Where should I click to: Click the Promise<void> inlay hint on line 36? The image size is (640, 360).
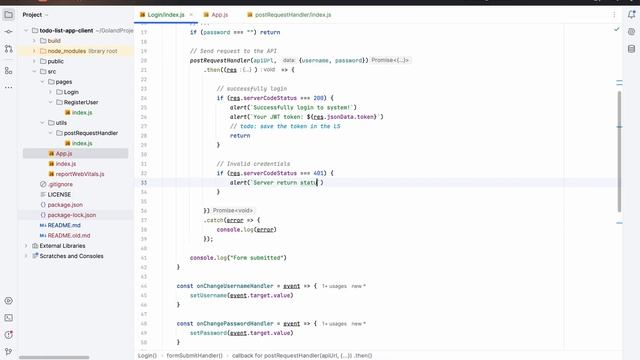tap(233, 210)
